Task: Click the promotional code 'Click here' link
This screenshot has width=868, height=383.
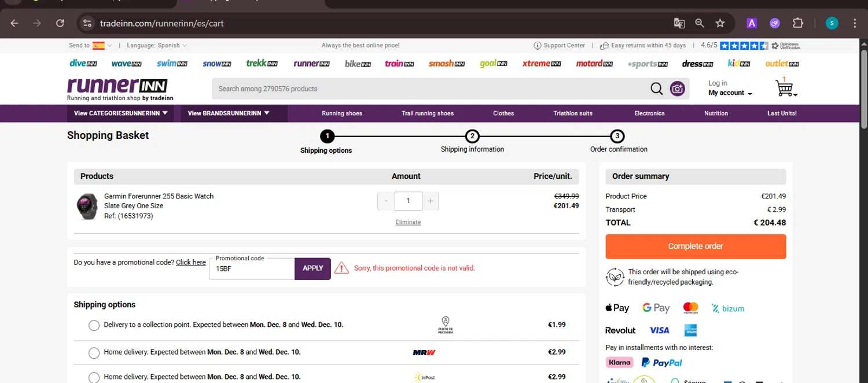Action: [x=191, y=263]
